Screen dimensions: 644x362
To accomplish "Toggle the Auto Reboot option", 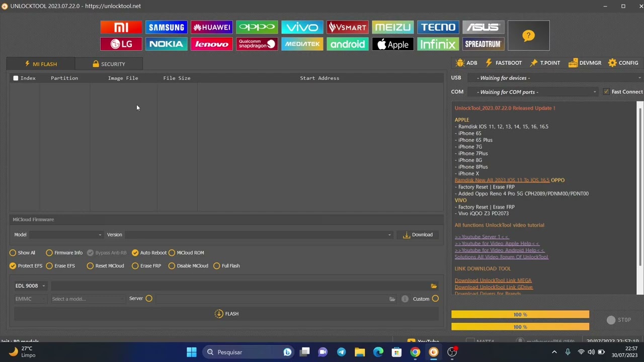I will pos(149,253).
